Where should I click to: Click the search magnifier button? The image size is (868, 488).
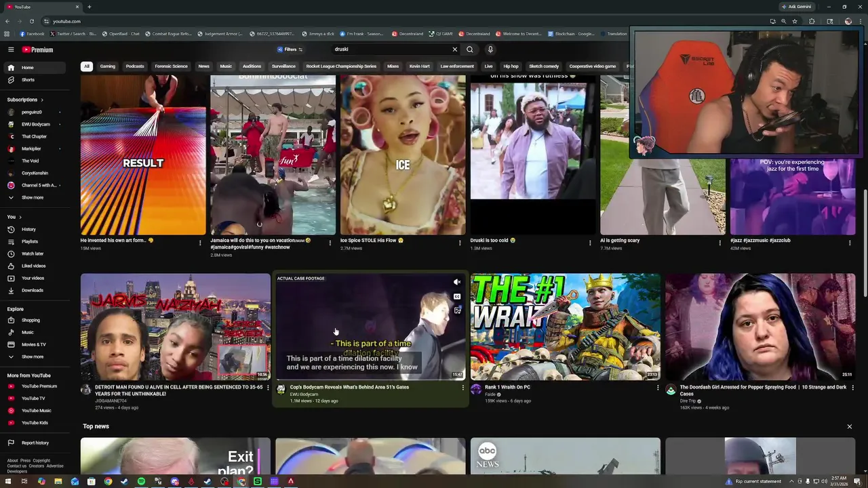[469, 49]
